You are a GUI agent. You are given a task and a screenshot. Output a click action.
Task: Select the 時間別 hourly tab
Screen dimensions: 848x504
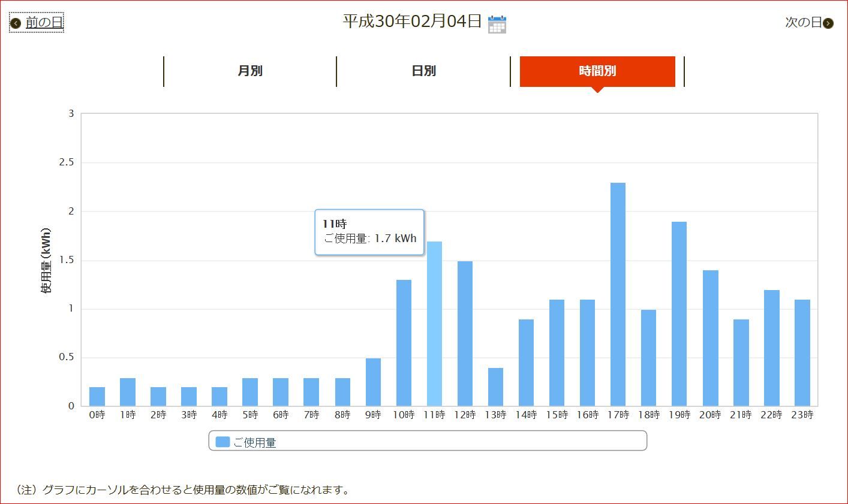point(597,71)
